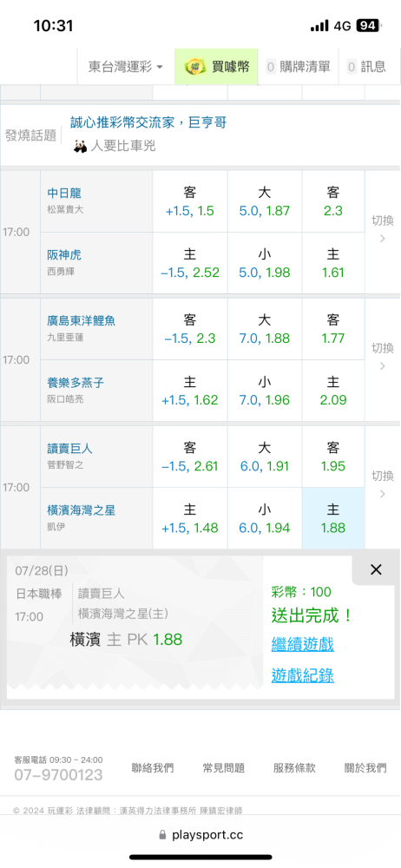Select 客 -1.5, 2.61 handicap for 讀賣巨人
The width and height of the screenshot is (401, 868).
pos(190,457)
